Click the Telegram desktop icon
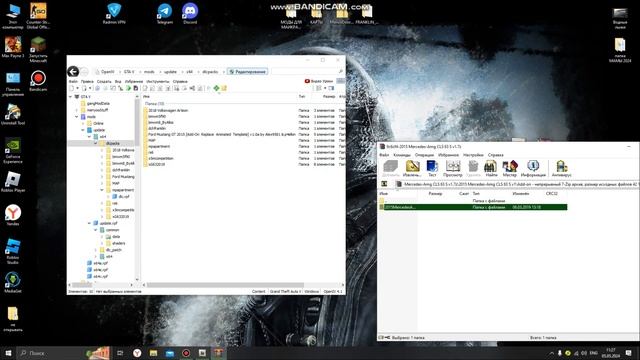The width and height of the screenshot is (640, 360). [165, 14]
